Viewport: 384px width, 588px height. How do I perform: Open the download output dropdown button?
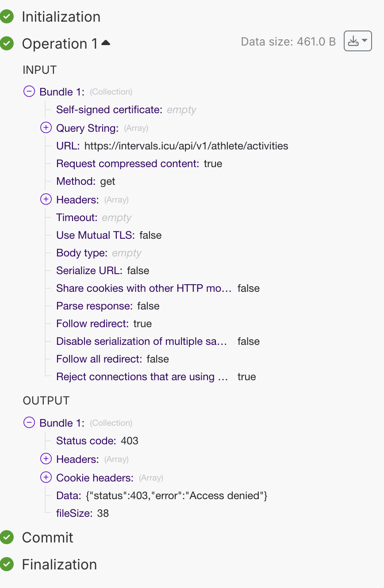[x=357, y=42]
